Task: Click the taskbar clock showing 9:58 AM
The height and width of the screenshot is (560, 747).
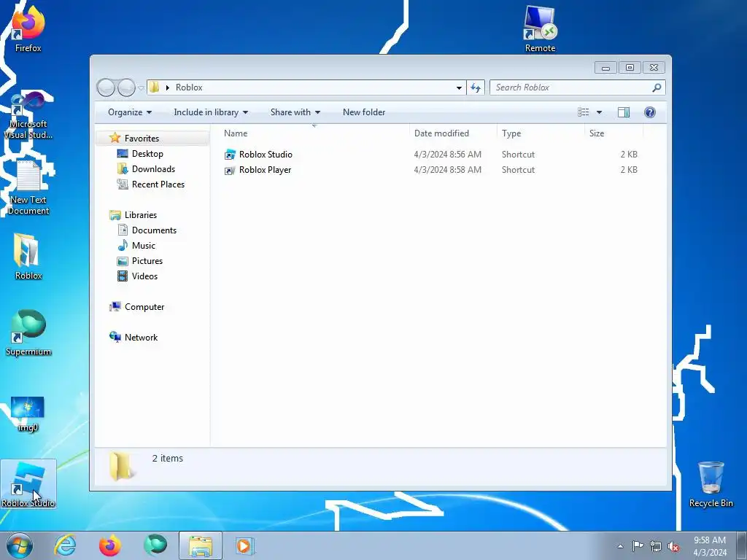Action: point(710,546)
